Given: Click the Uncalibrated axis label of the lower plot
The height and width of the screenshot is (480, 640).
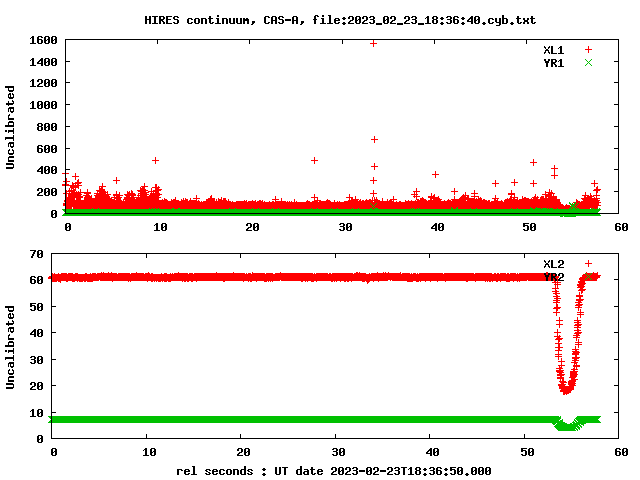Looking at the screenshot, I should coord(10,347).
